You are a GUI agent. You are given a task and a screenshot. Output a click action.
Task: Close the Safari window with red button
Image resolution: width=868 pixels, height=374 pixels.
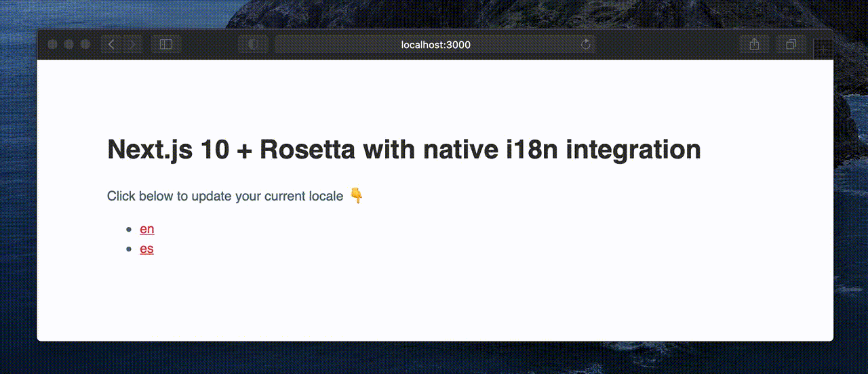point(52,45)
